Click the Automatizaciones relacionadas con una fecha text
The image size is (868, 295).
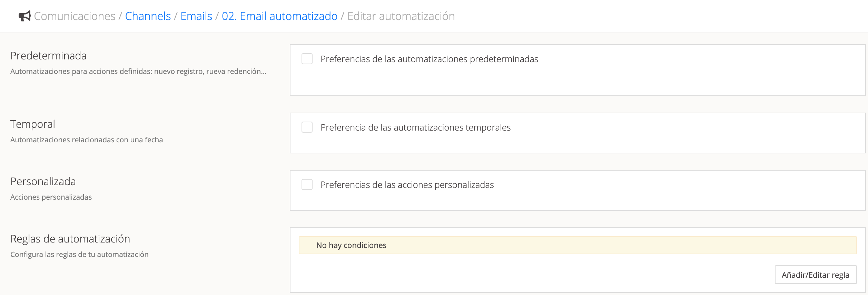click(87, 140)
